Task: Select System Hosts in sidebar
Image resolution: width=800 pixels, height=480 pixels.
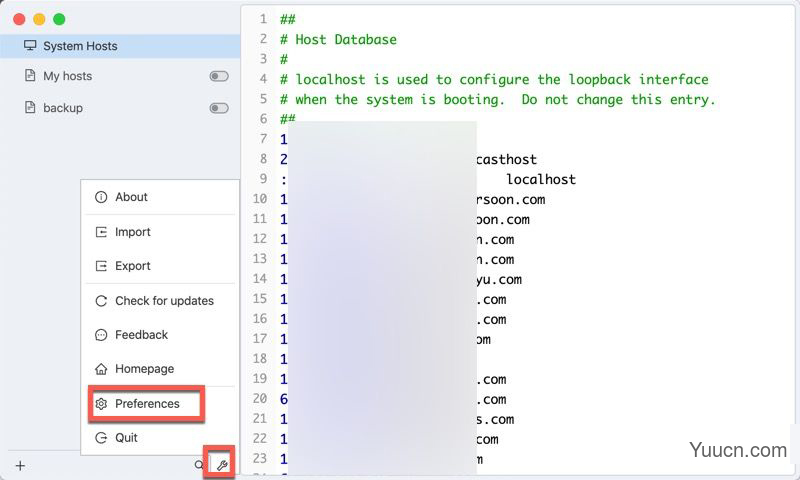Action: 120,46
